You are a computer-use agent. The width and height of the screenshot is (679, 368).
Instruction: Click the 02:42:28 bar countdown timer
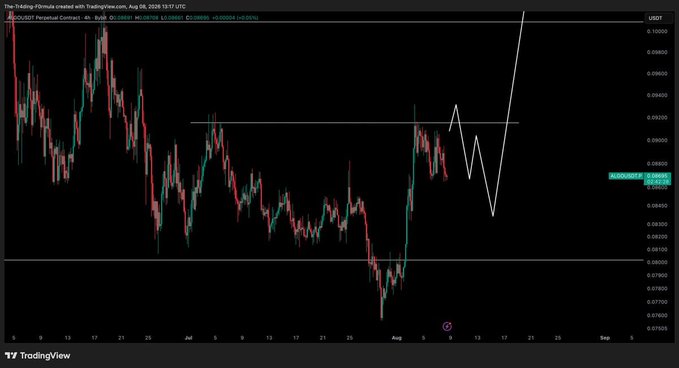(657, 182)
